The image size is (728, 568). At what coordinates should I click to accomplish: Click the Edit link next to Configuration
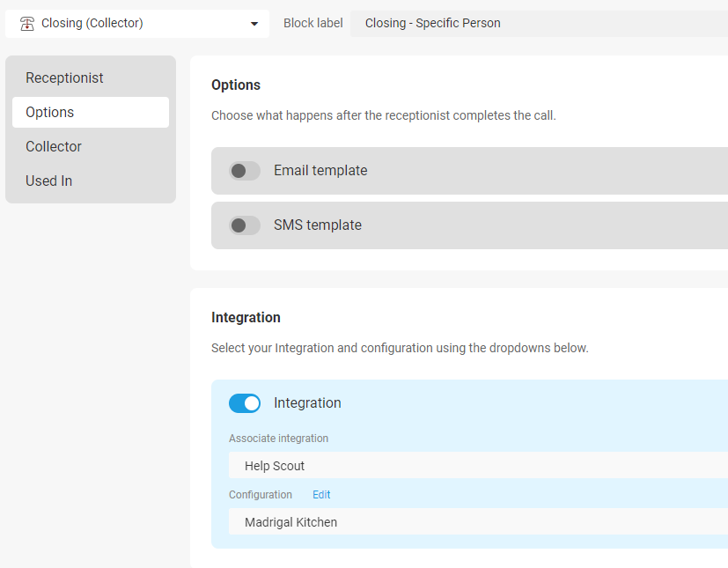[x=321, y=495]
